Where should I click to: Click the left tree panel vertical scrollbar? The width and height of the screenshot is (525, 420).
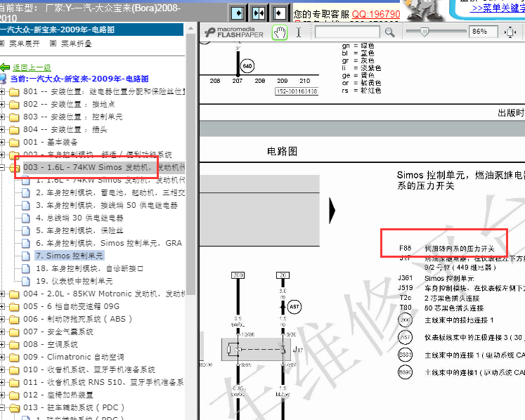(190, 164)
